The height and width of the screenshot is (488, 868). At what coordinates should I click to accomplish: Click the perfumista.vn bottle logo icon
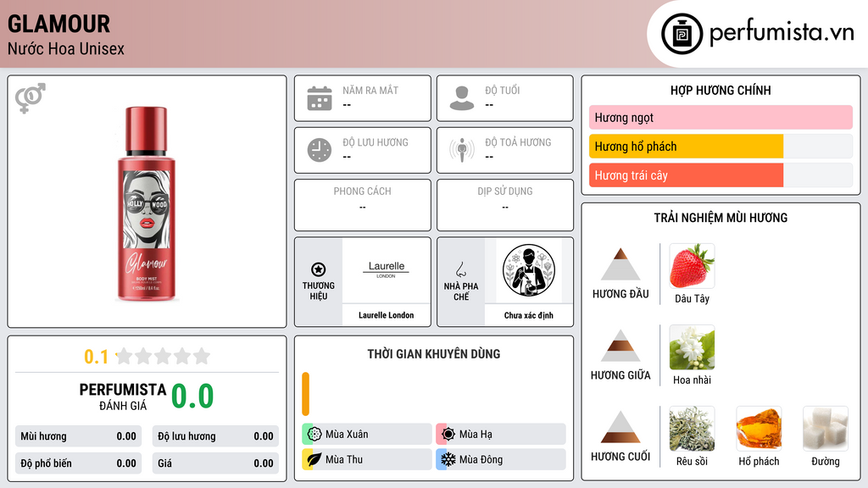click(x=682, y=34)
